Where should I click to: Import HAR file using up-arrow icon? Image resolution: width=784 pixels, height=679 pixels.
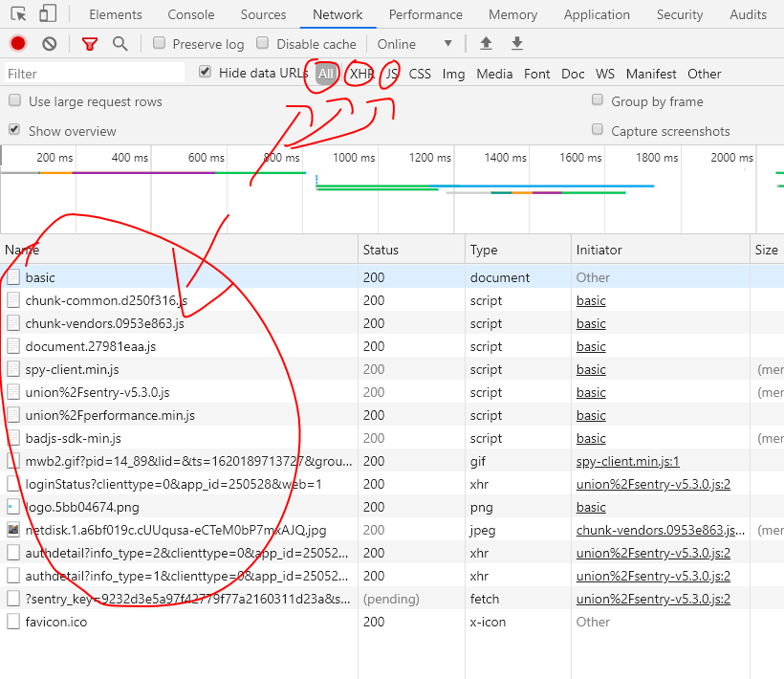click(486, 43)
